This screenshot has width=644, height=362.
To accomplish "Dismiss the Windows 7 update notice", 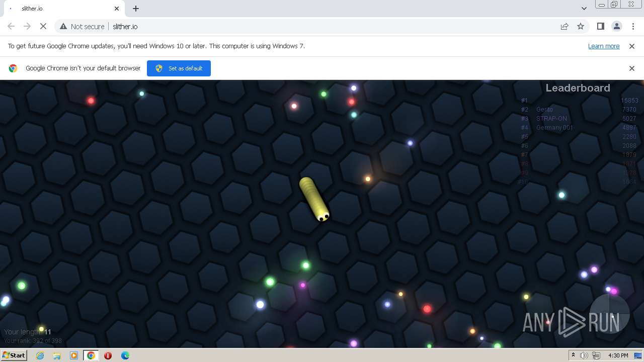I will point(632,46).
